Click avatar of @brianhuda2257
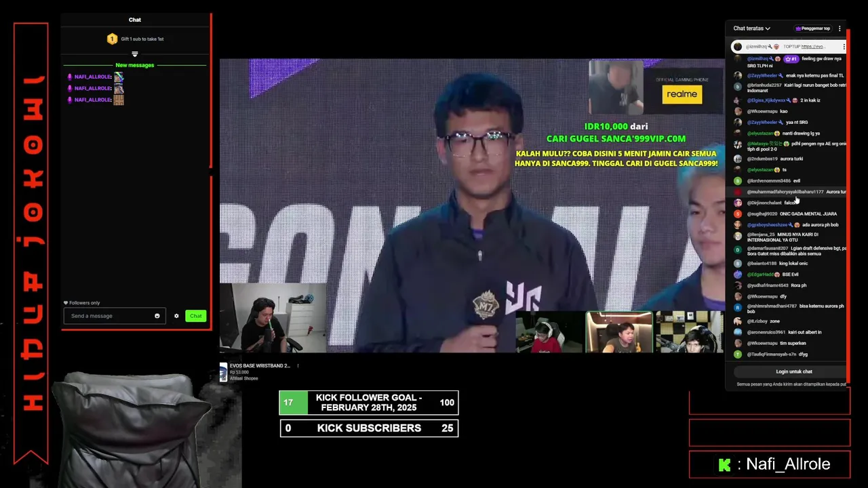This screenshot has width=868, height=488. tap(738, 86)
